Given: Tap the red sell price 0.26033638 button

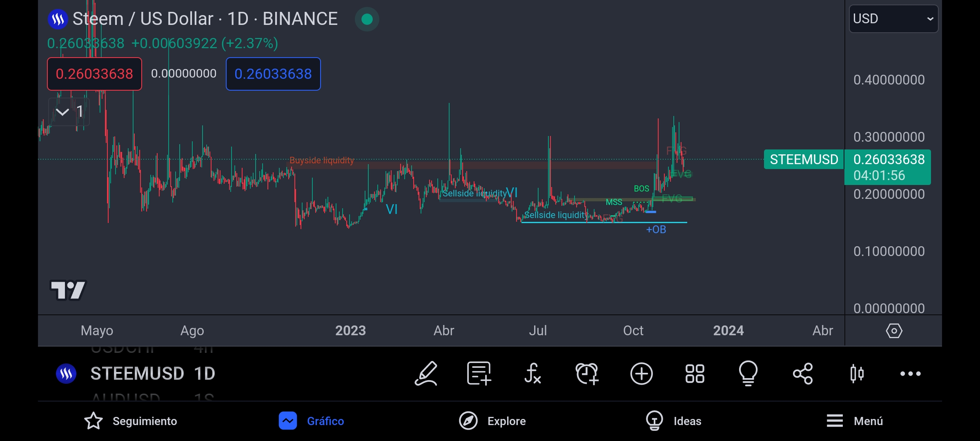Looking at the screenshot, I should tap(94, 74).
